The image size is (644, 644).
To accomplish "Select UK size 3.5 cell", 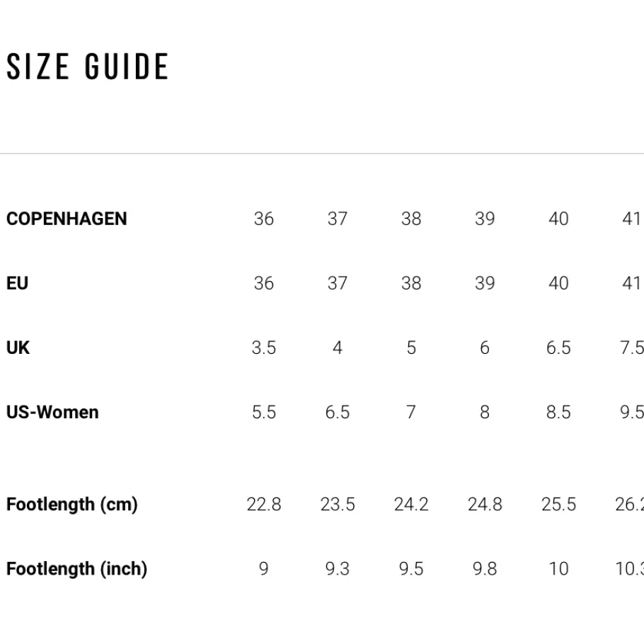I will [x=264, y=347].
